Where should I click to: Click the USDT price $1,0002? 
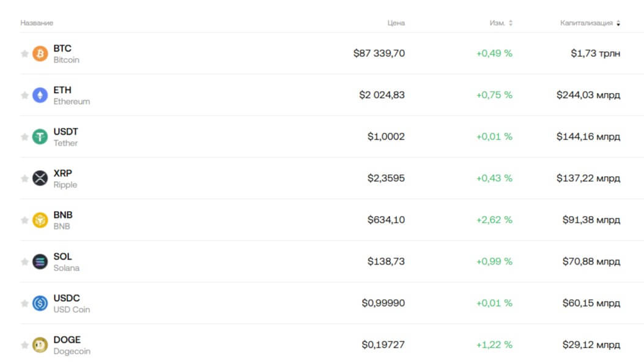(x=386, y=137)
